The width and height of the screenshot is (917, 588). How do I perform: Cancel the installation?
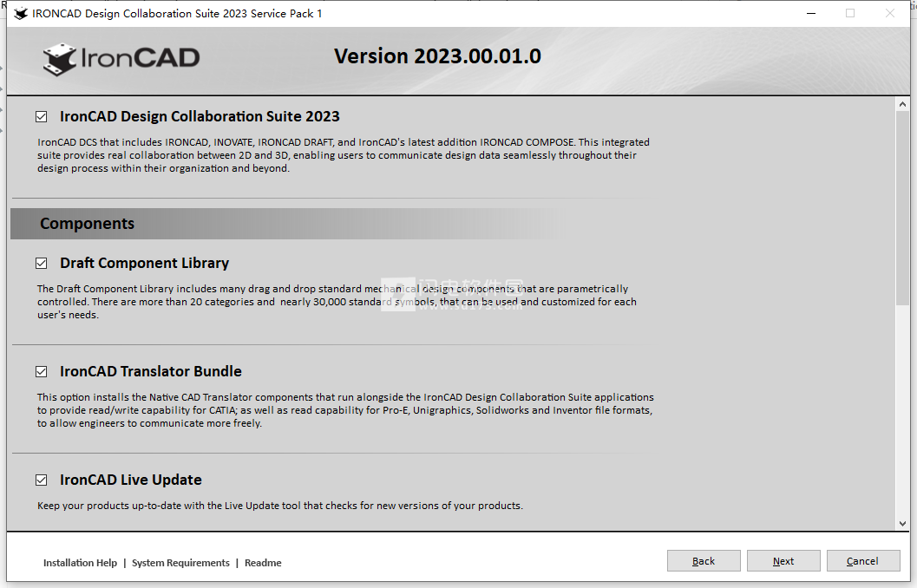point(862,561)
